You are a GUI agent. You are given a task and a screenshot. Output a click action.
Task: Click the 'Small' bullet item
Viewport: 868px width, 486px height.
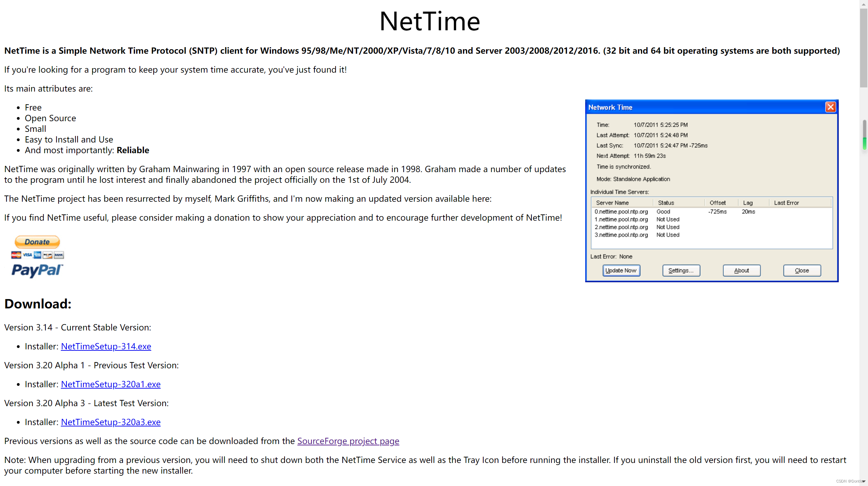35,129
